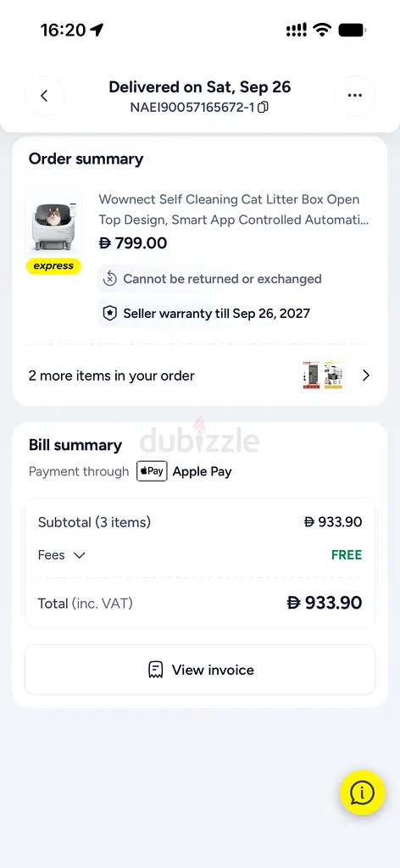Tap the Wi-Fi status icon
This screenshot has width=400, height=868.
click(x=322, y=30)
